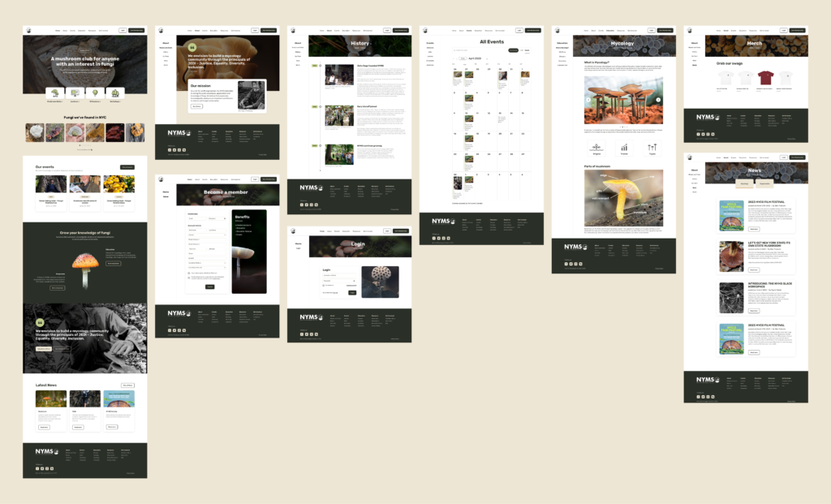Click the header logo on Become a member page
831x504 pixels.
click(161, 179)
